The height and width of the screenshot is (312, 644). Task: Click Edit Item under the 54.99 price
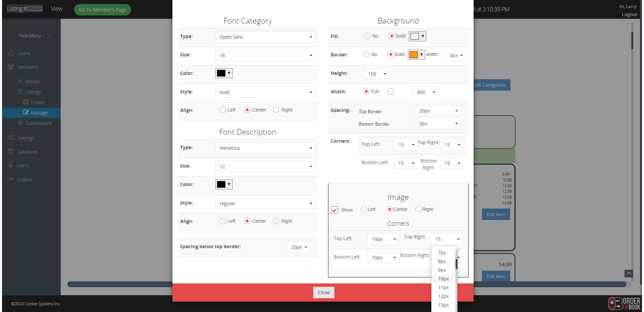click(496, 276)
